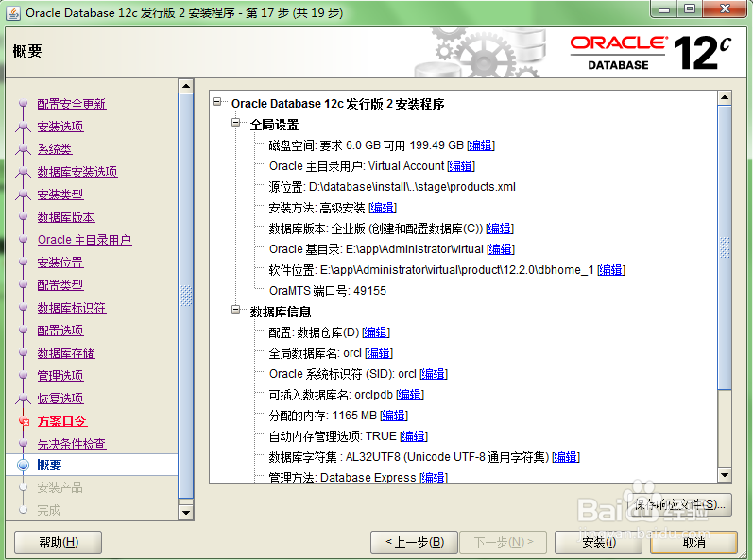This screenshot has width=753, height=560.
Task: Click the summary panel scrollbar thumb
Action: coord(725,247)
